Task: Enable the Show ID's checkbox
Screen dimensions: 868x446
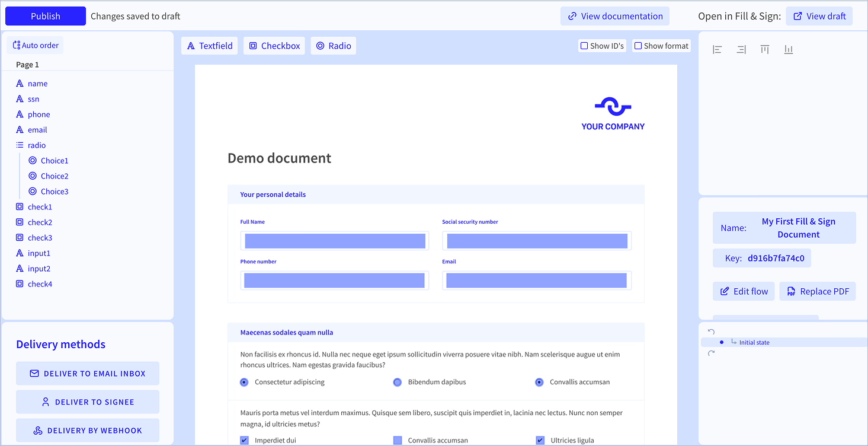Action: [584, 46]
